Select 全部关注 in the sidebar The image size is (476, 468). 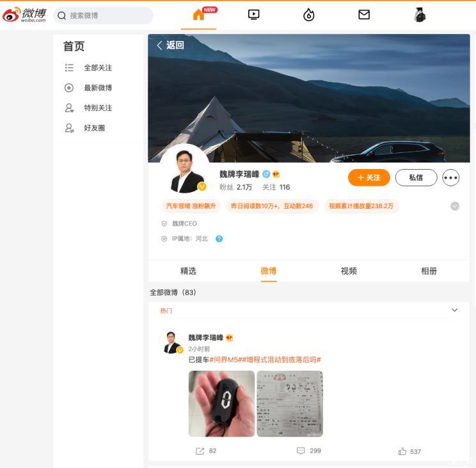[x=98, y=68]
